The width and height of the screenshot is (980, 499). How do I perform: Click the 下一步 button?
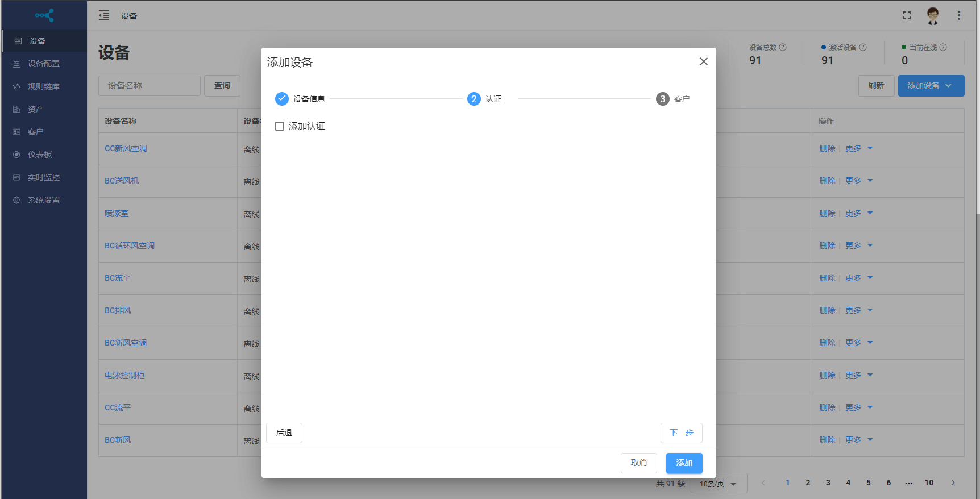tap(682, 433)
